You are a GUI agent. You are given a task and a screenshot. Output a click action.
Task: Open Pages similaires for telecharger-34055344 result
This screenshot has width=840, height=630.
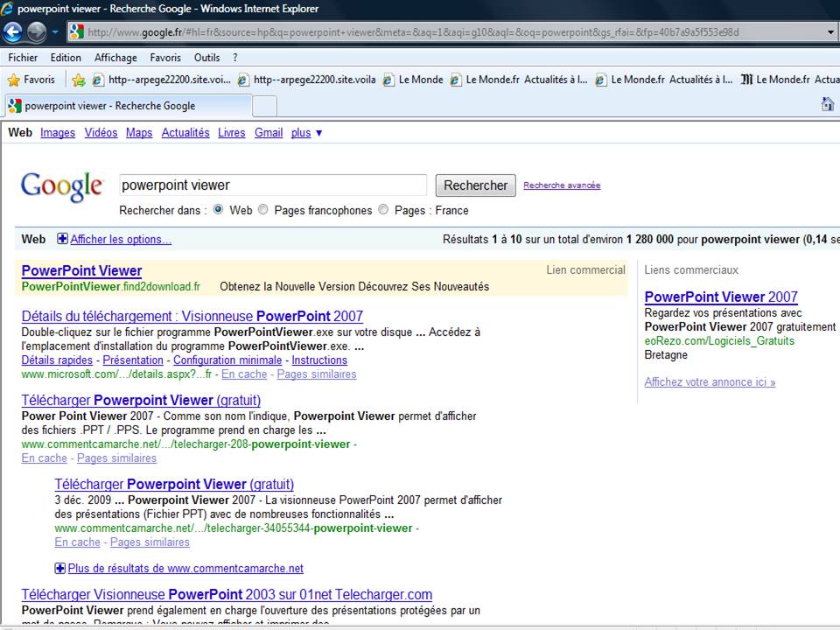pos(150,542)
